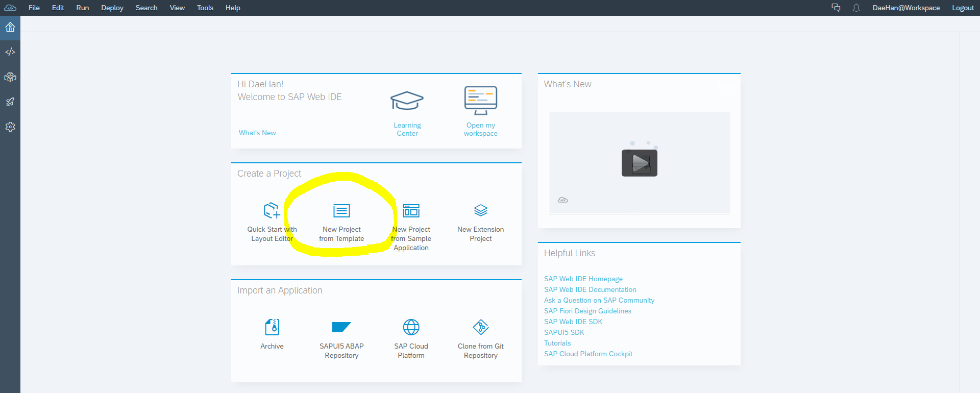This screenshot has height=393, width=980.
Task: Click the Clone from Git Repository icon
Action: click(481, 327)
